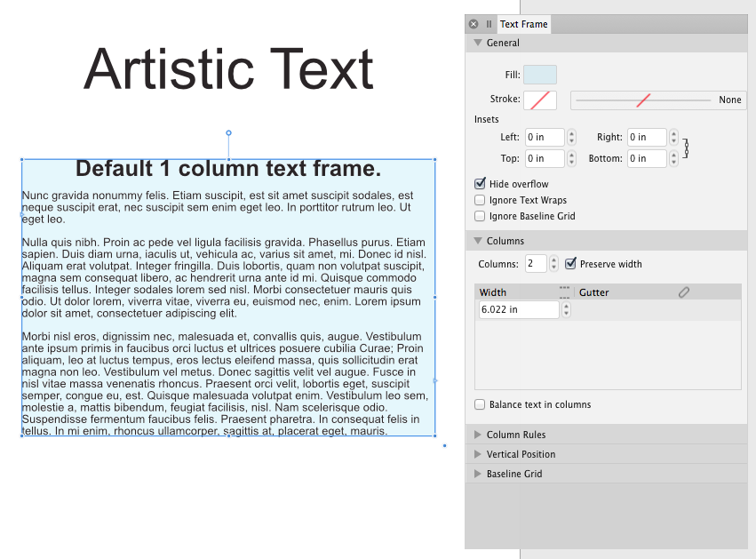The width and height of the screenshot is (756, 559).
Task: Click the column header divider grip icon
Action: [565, 292]
